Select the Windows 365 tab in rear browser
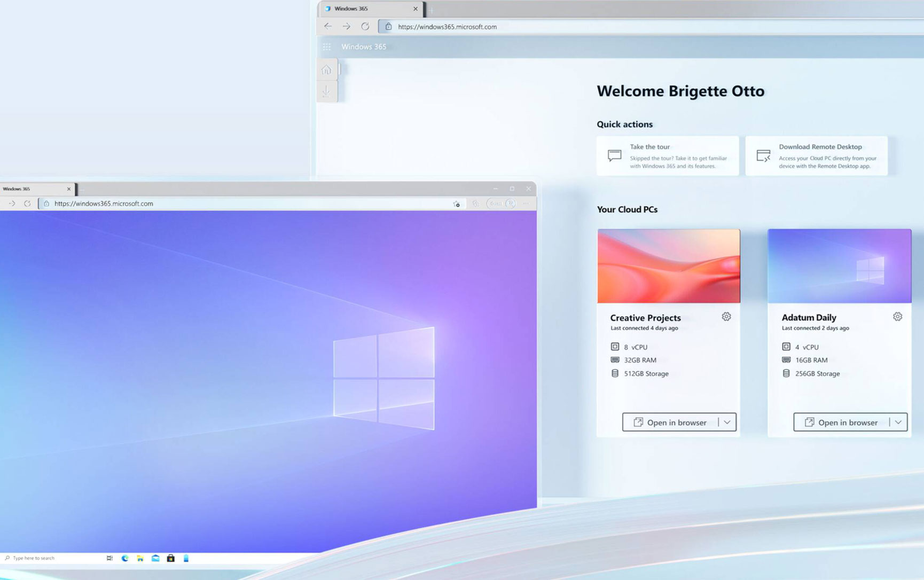 (370, 9)
